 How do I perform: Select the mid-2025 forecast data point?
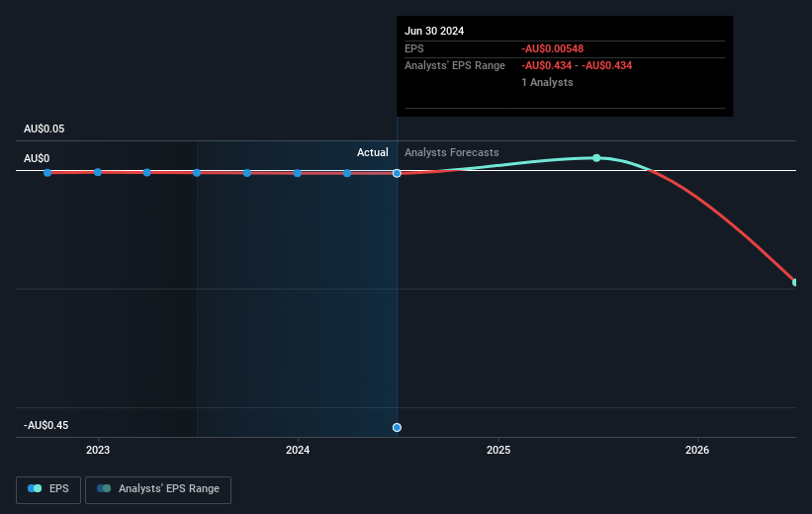point(596,158)
